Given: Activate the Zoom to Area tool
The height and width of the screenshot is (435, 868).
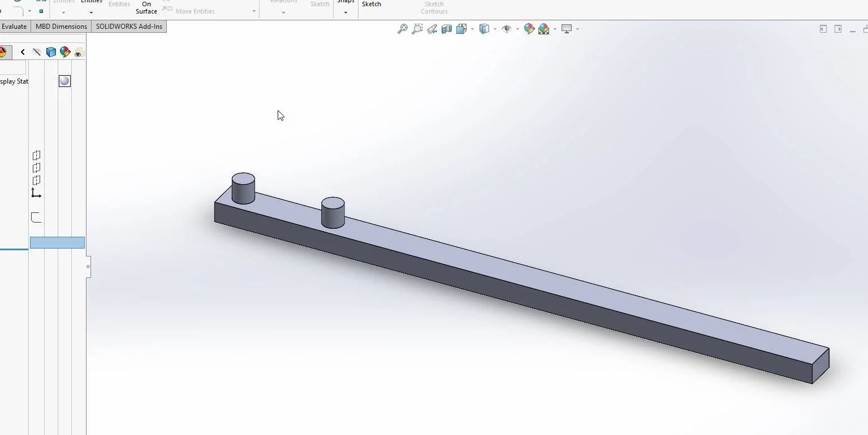Looking at the screenshot, I should tap(417, 29).
